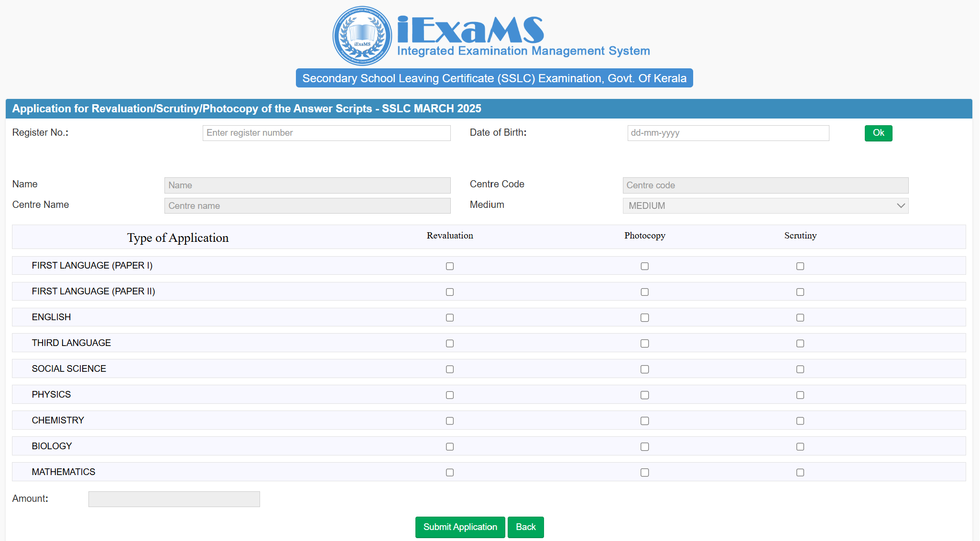Click Submit Application button
The width and height of the screenshot is (980, 541).
(x=460, y=527)
